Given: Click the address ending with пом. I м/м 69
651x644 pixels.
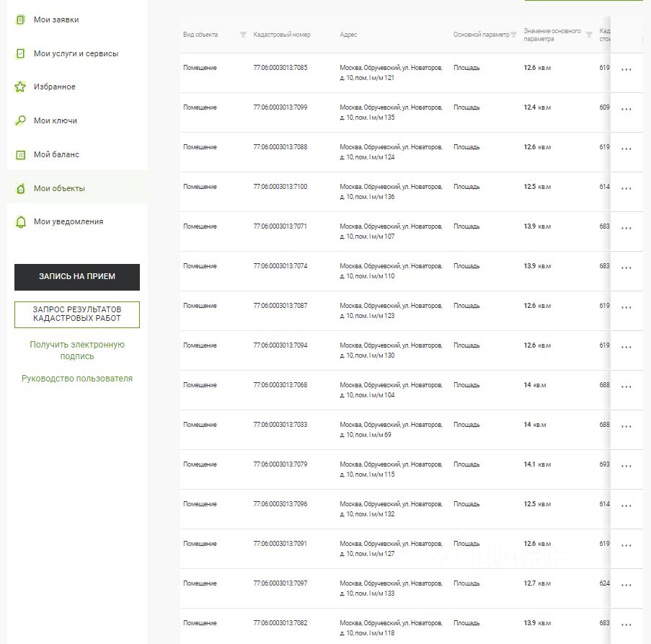Looking at the screenshot, I should coord(391,429).
